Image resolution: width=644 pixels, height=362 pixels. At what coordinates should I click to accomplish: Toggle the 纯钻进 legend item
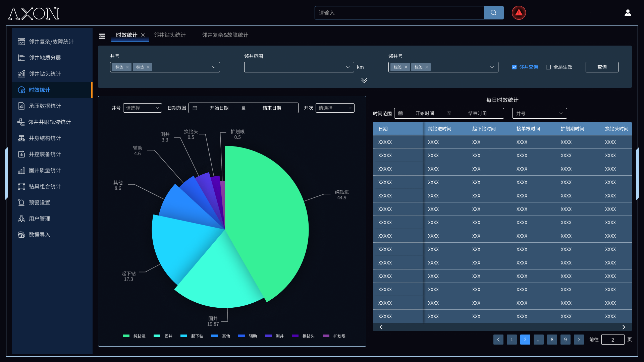tap(134, 336)
